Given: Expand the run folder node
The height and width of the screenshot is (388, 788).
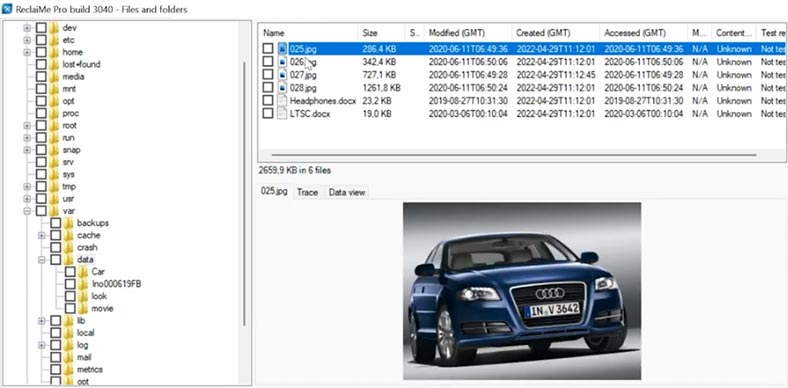Looking at the screenshot, I should (27, 137).
